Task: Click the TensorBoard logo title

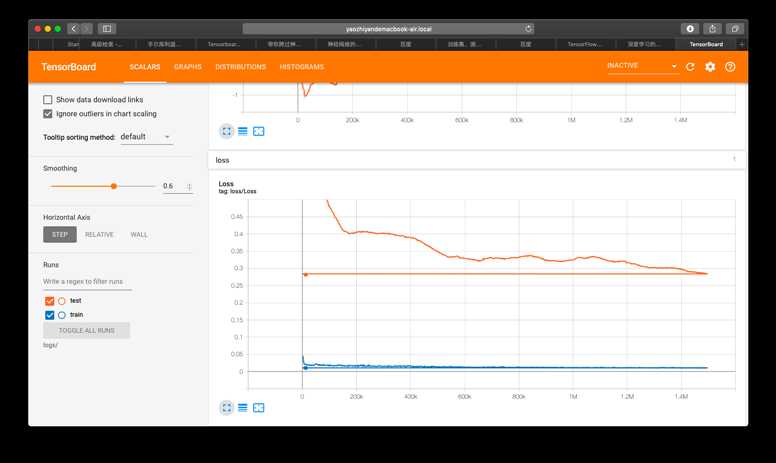Action: pyautogui.click(x=69, y=67)
